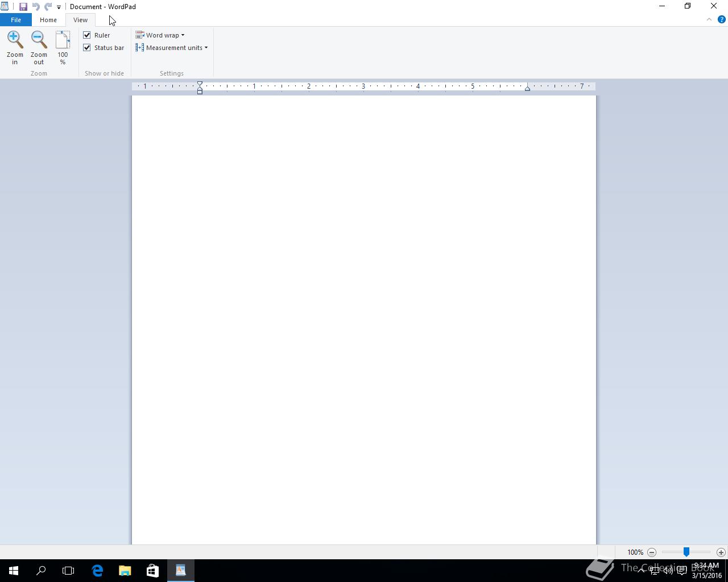
Task: Open taskbar Search magnifier
Action: pyautogui.click(x=41, y=571)
